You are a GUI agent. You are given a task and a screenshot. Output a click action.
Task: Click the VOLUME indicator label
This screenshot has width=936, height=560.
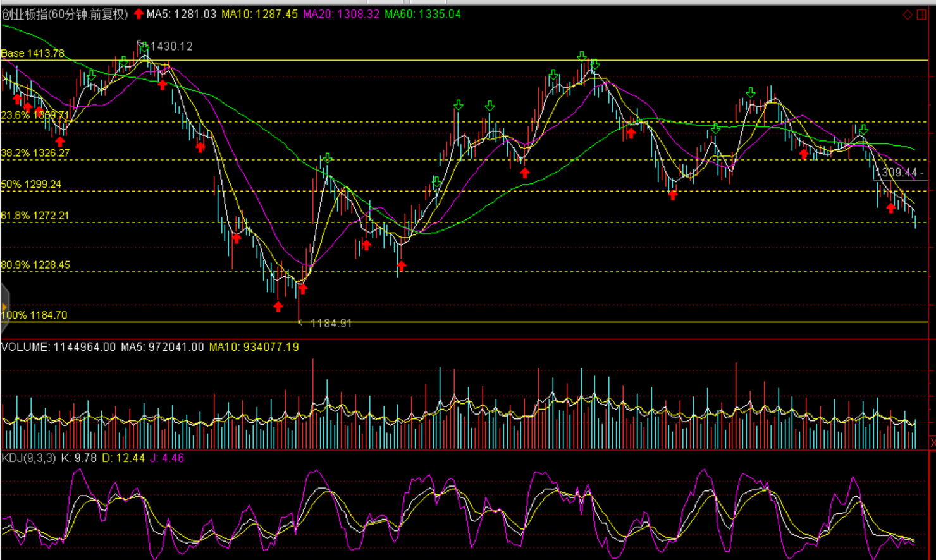pyautogui.click(x=59, y=347)
